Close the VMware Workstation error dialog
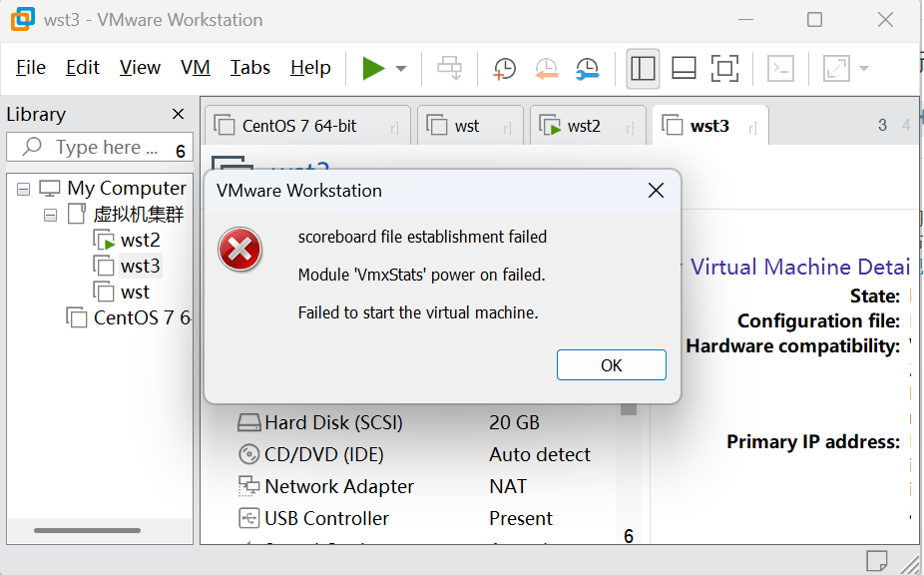 [656, 191]
